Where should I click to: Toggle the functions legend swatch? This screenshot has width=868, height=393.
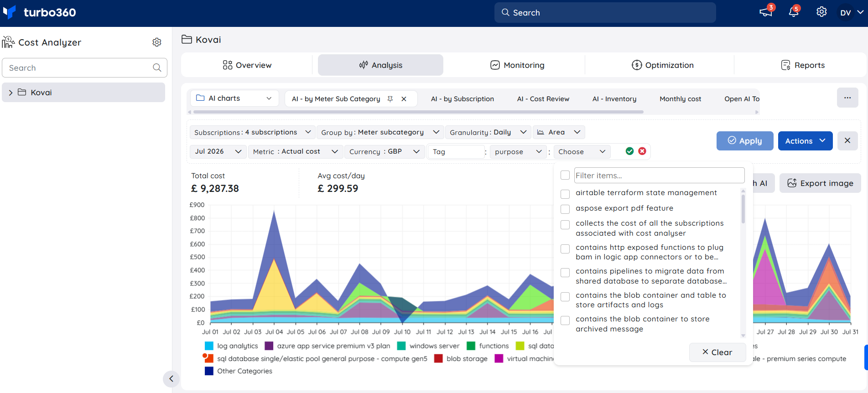pos(471,346)
